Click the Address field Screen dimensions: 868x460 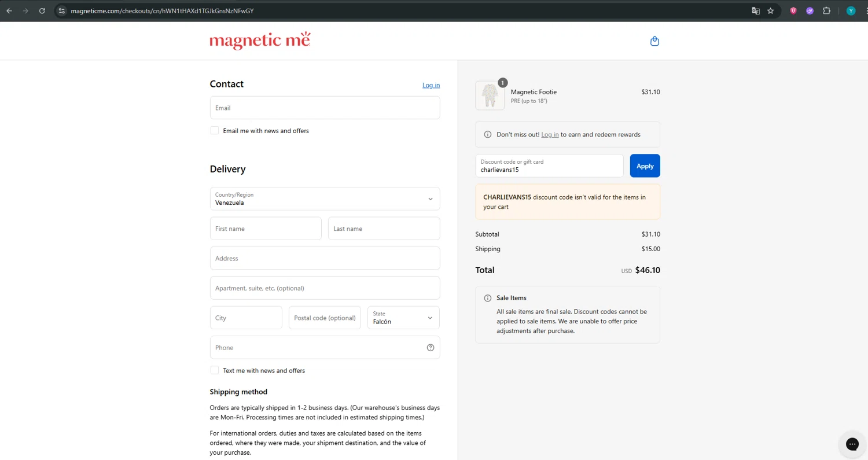pyautogui.click(x=325, y=258)
